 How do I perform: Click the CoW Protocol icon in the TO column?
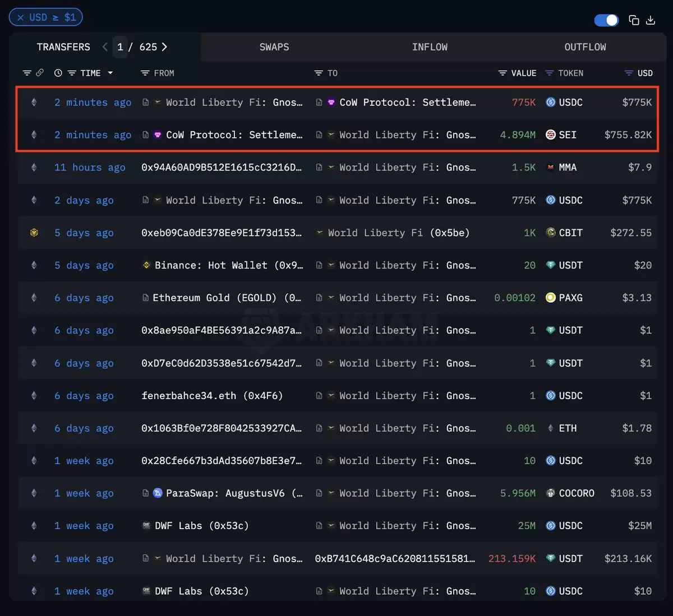click(x=331, y=102)
